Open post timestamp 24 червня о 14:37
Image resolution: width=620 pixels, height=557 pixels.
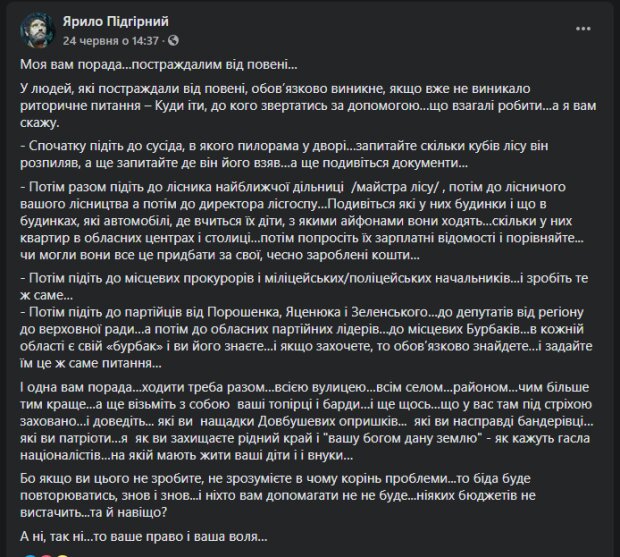pyautogui.click(x=111, y=41)
